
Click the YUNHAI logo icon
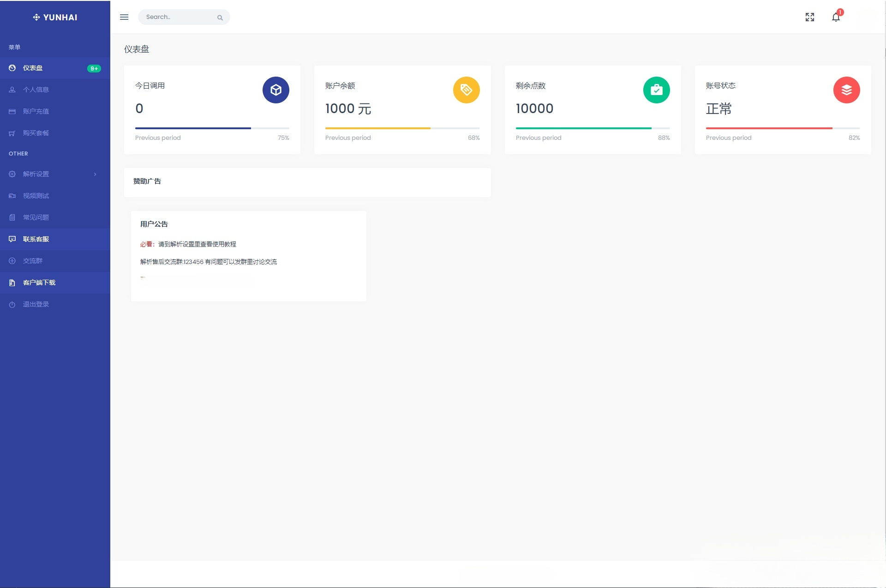36,17
